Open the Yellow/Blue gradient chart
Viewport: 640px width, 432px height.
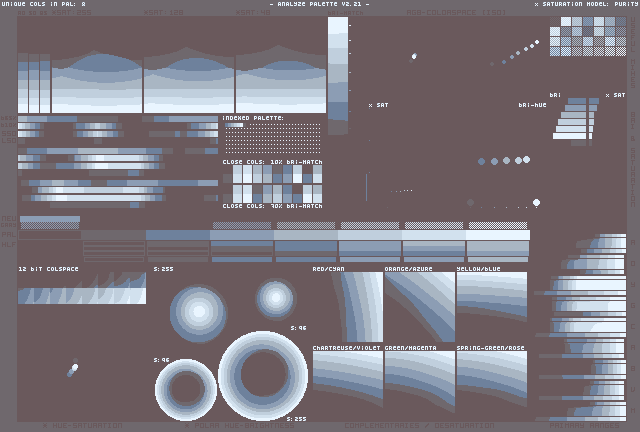[491, 300]
